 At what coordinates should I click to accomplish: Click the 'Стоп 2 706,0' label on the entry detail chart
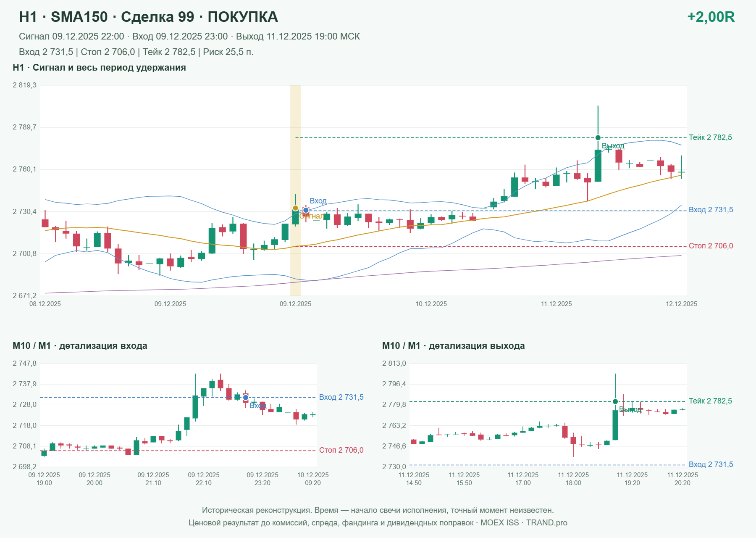341,450
